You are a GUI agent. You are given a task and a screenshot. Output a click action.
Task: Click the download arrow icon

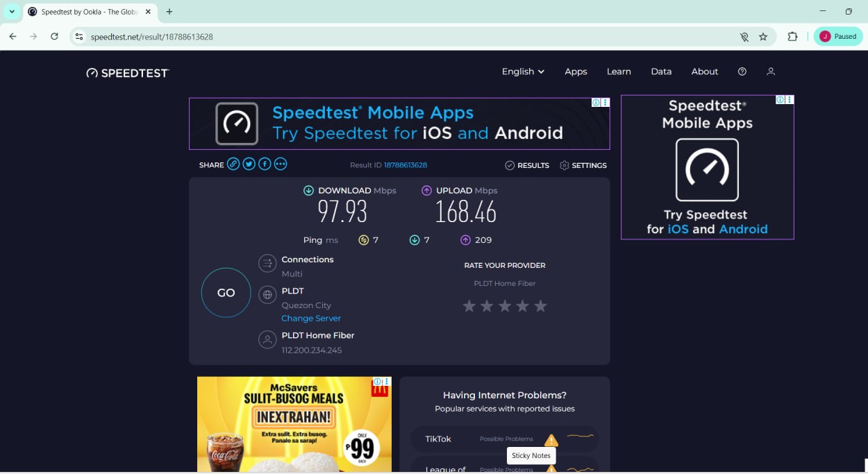[x=309, y=190]
